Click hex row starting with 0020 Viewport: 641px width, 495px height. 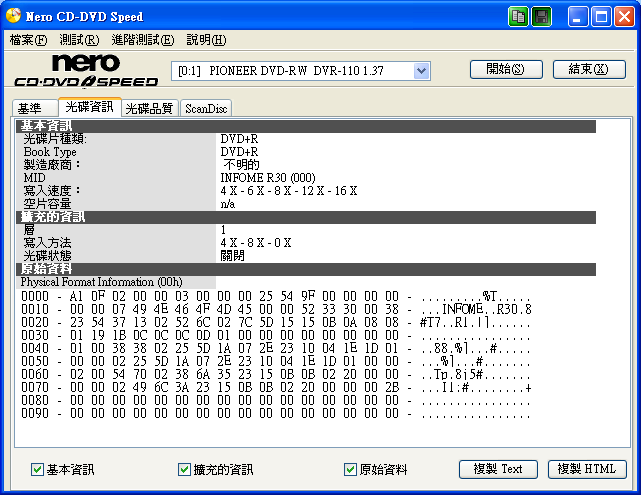[276, 323]
